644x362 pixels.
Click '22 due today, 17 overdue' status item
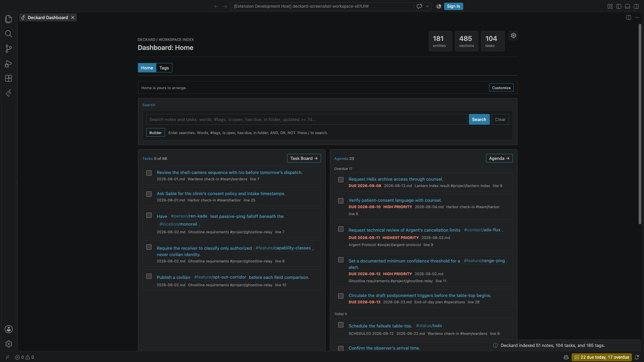click(602, 357)
